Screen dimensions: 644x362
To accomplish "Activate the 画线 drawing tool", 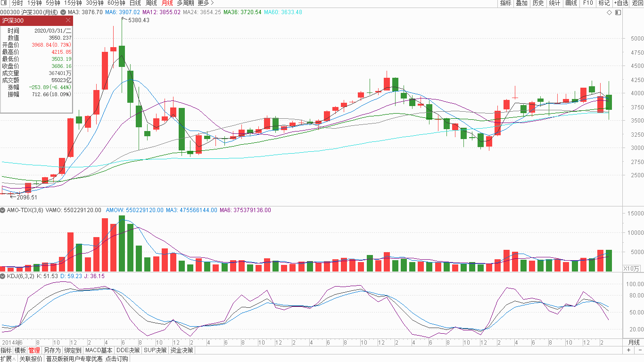I will (571, 3).
